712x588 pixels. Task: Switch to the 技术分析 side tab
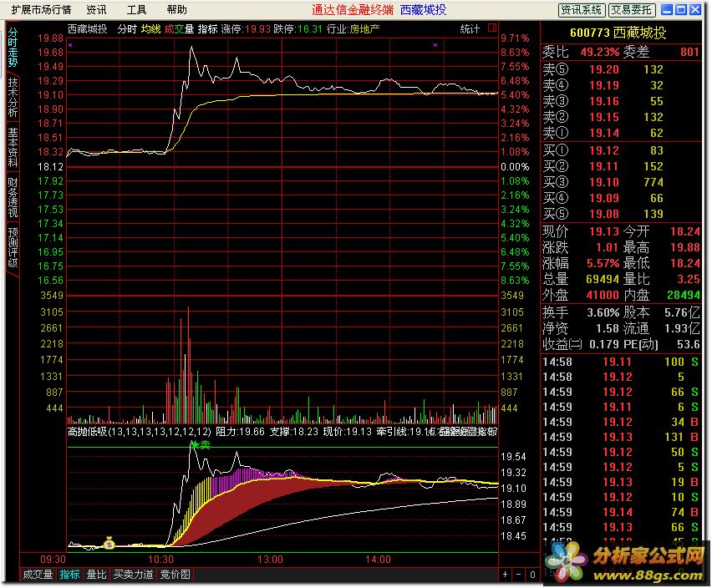pos(13,98)
